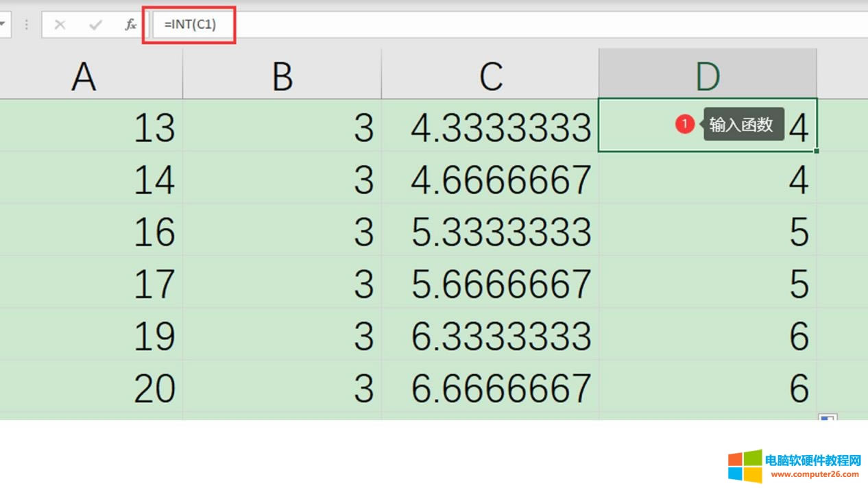Click in the formula bar showing =INT(C1)
The height and width of the screenshot is (488, 868).
coord(480,25)
